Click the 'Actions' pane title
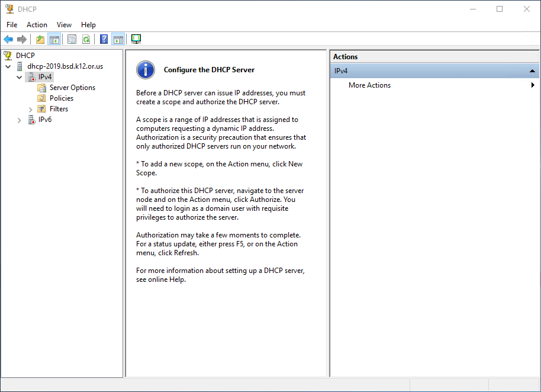Viewport: 541px width, 392px height. 345,57
